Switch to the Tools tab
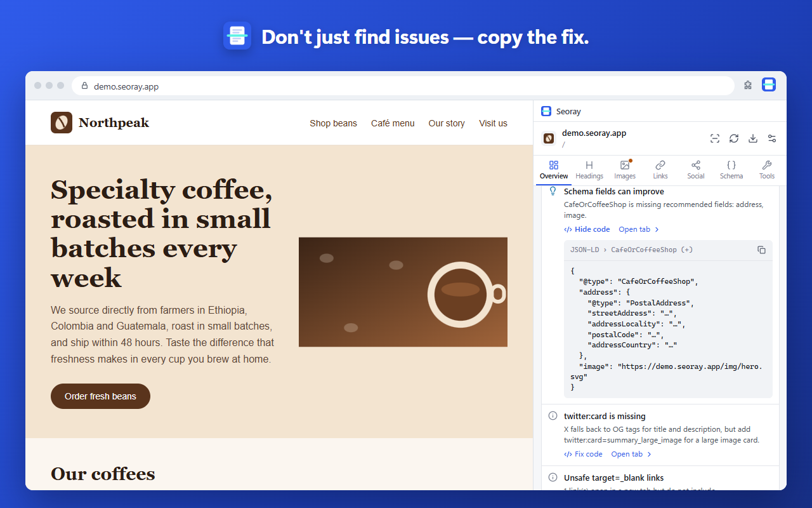This screenshot has width=812, height=508. click(767, 170)
